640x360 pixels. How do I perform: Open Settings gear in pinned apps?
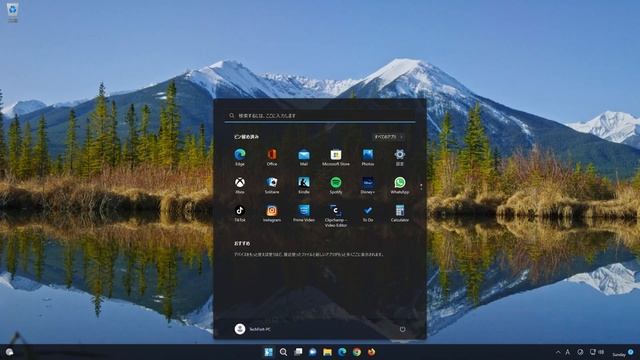click(400, 157)
